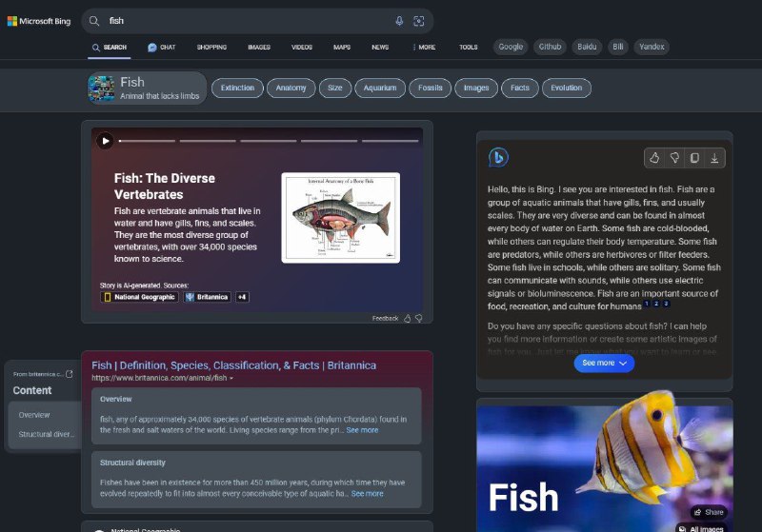Click the Google search engine shortcut
Screen dimensions: 762x532
tap(511, 47)
